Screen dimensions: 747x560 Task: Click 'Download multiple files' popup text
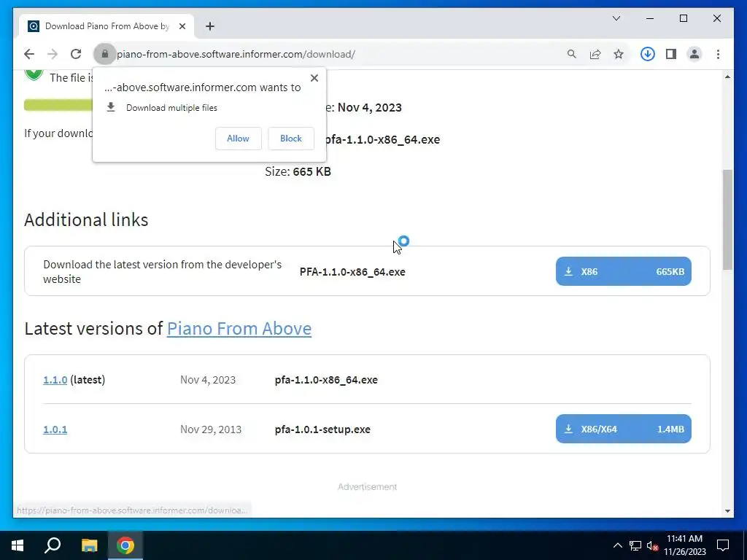(x=171, y=108)
